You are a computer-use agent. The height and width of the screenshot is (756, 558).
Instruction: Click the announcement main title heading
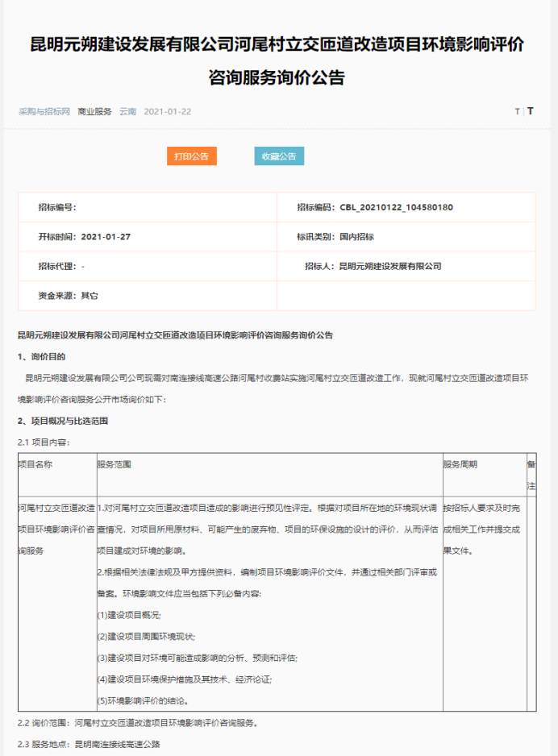point(277,61)
